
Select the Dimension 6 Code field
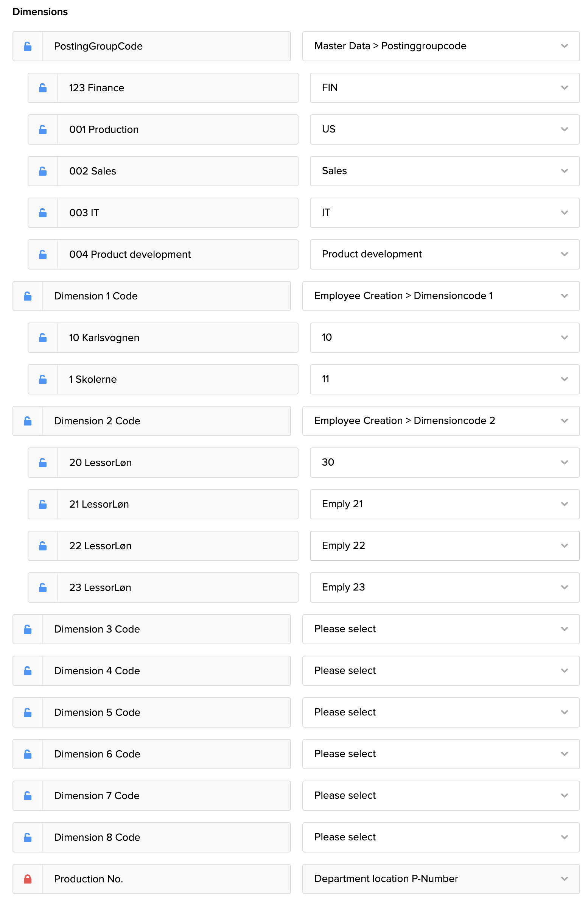[x=166, y=754]
